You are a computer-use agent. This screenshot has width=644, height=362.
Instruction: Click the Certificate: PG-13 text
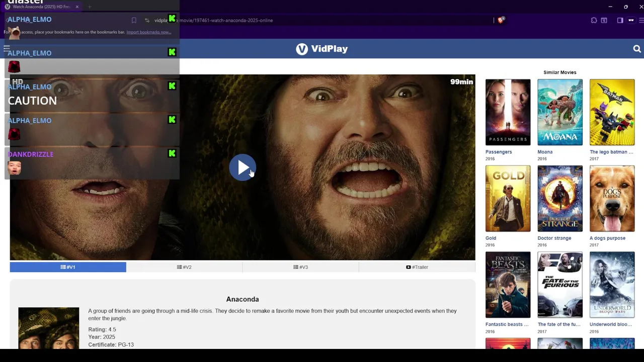[111, 345]
